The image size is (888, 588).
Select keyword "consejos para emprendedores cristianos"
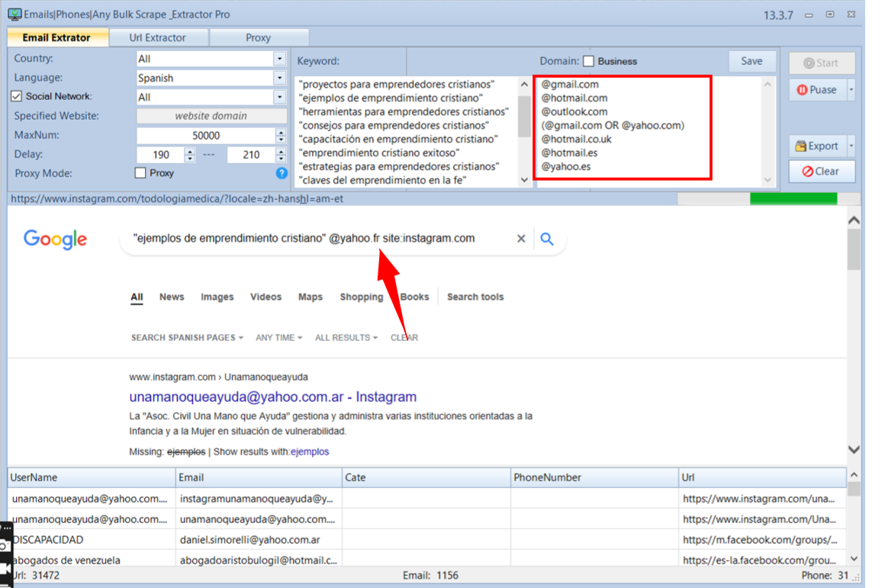(x=394, y=126)
